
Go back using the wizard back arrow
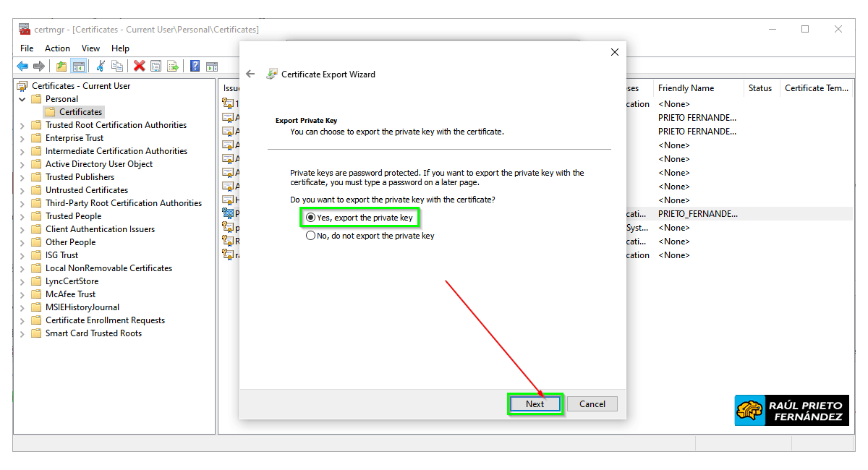[x=250, y=74]
